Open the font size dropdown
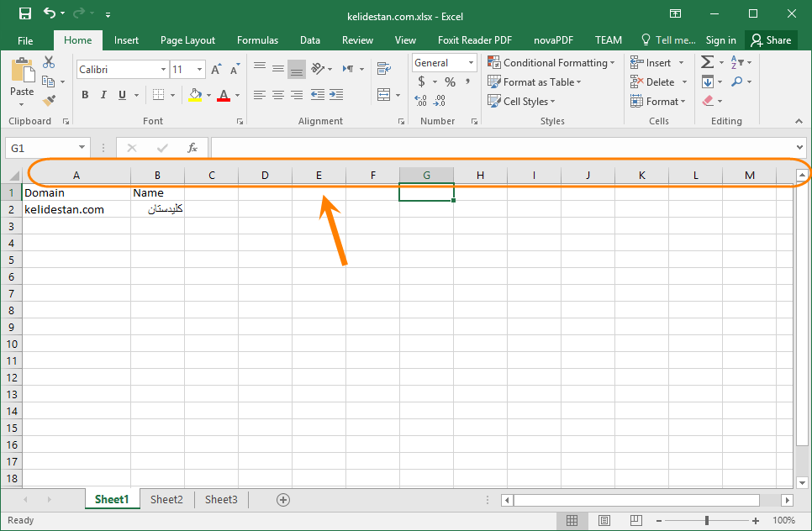This screenshot has width=812, height=531. coord(199,70)
